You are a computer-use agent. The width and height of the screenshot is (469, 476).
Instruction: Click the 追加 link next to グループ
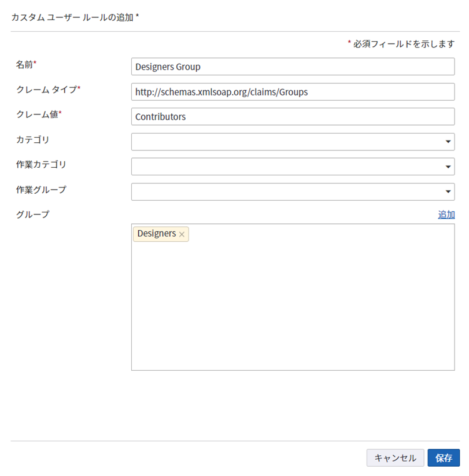[x=446, y=214]
